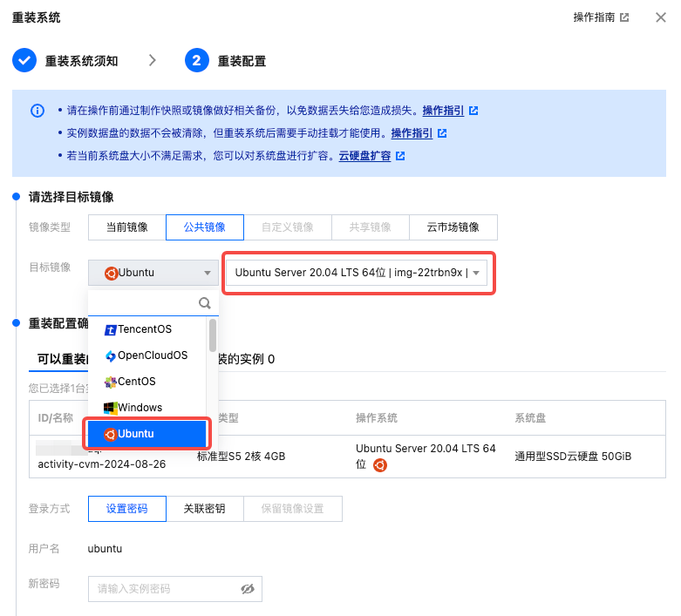Choose CentOS from the list
The width and height of the screenshot is (681, 616).
pyautogui.click(x=146, y=382)
